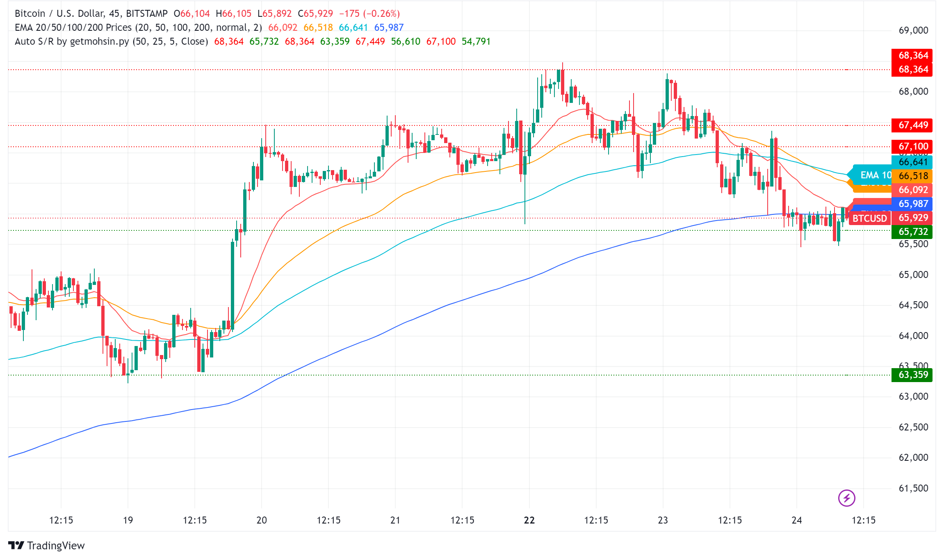Click the date label 24 on time axis
Screen dimensions: 944x560
[x=797, y=520]
